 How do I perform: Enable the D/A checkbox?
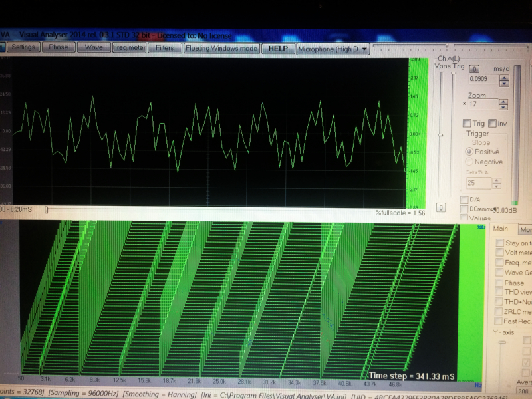pyautogui.click(x=464, y=199)
